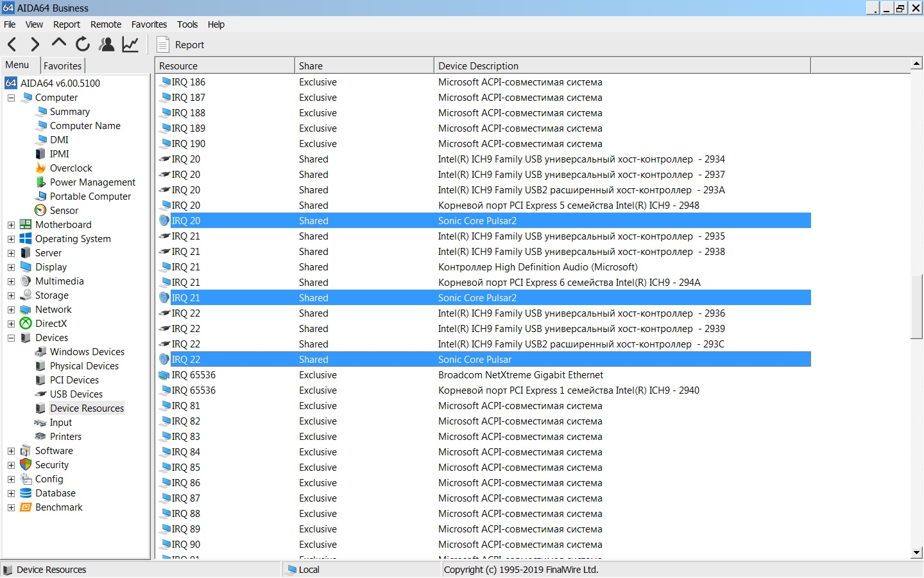Sort by the Share column header
Screen dimensions: 924x578
coord(364,66)
